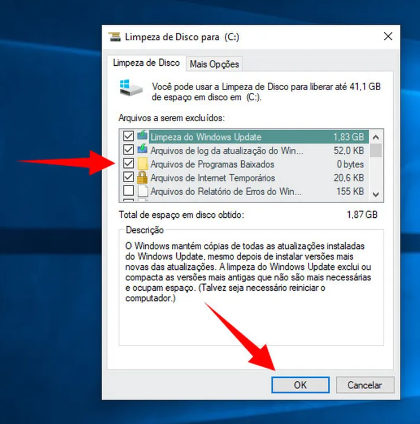Click the 1,83 GB size value
The height and width of the screenshot is (424, 420).
click(348, 137)
